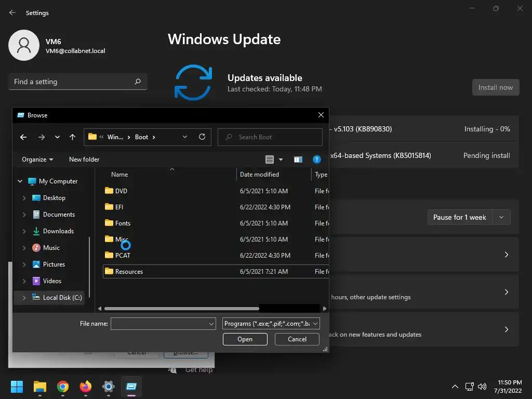Go up one folder level
This screenshot has width=532, height=399.
click(72, 137)
